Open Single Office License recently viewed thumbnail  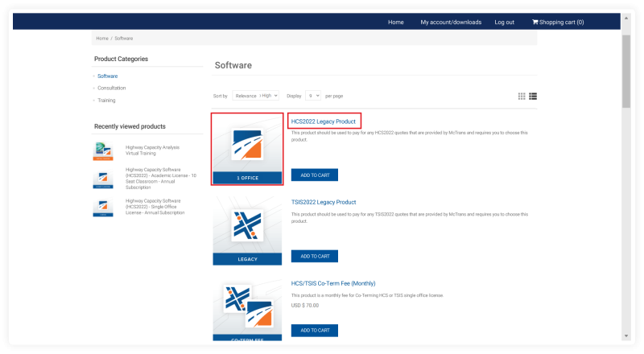103,208
